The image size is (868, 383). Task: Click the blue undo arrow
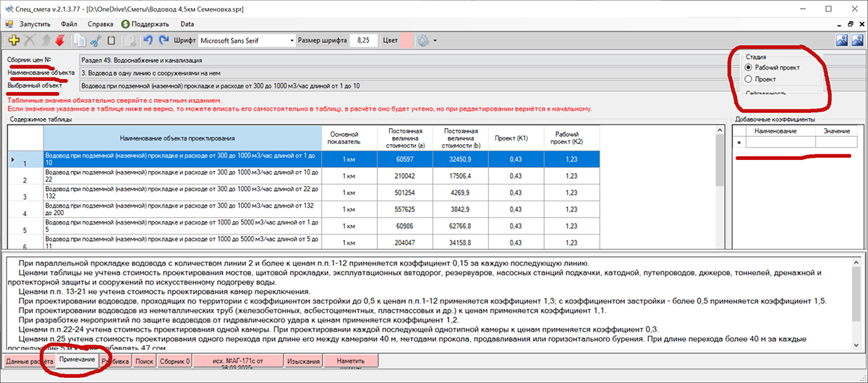148,40
